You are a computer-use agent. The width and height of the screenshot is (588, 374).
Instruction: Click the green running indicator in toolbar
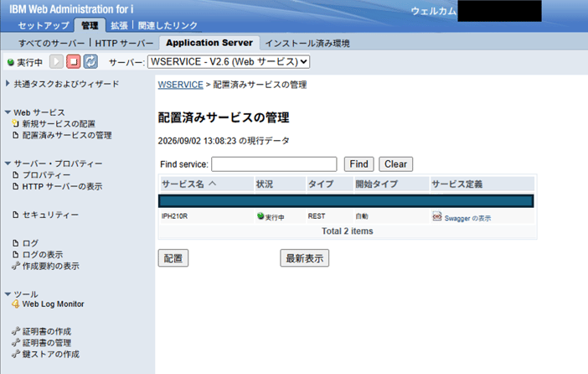click(11, 62)
